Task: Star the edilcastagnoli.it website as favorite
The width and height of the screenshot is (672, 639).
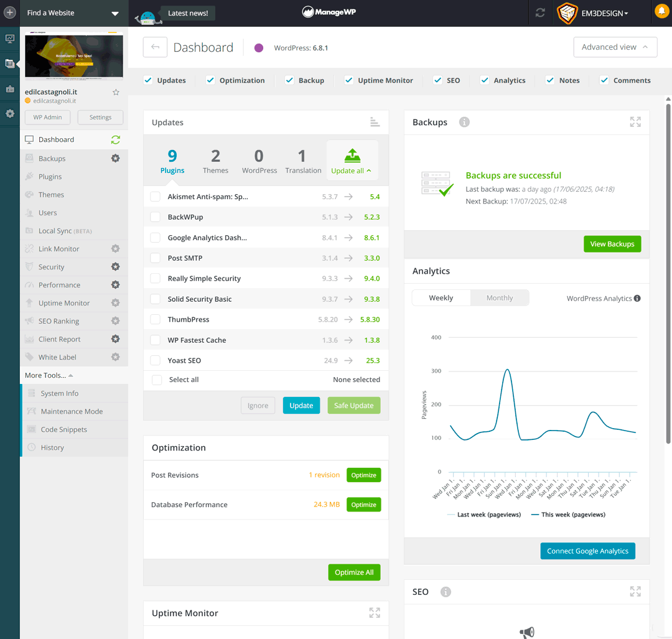Action: tap(116, 92)
